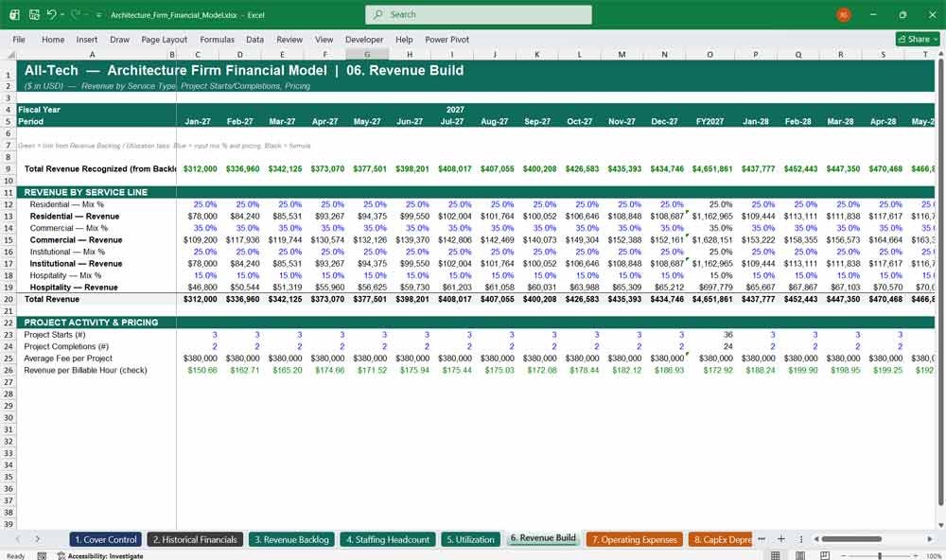Go to the previous sheet tab arrow
This screenshot has width=946, height=560.
[x=17, y=539]
